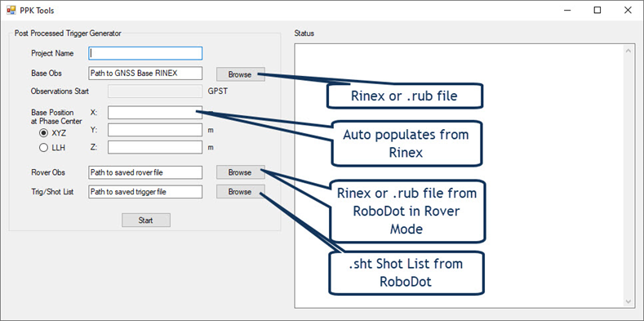Click the Start button

pos(146,221)
